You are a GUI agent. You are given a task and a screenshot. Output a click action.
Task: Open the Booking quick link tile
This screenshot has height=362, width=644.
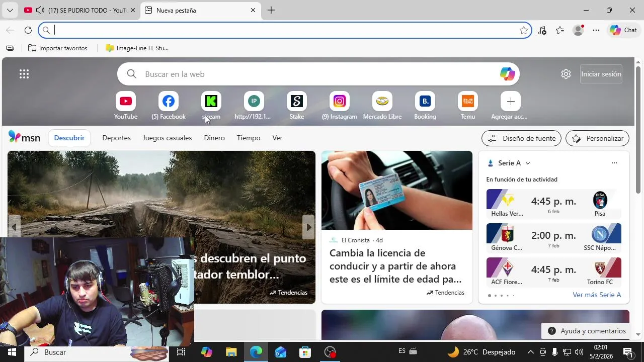tap(425, 106)
